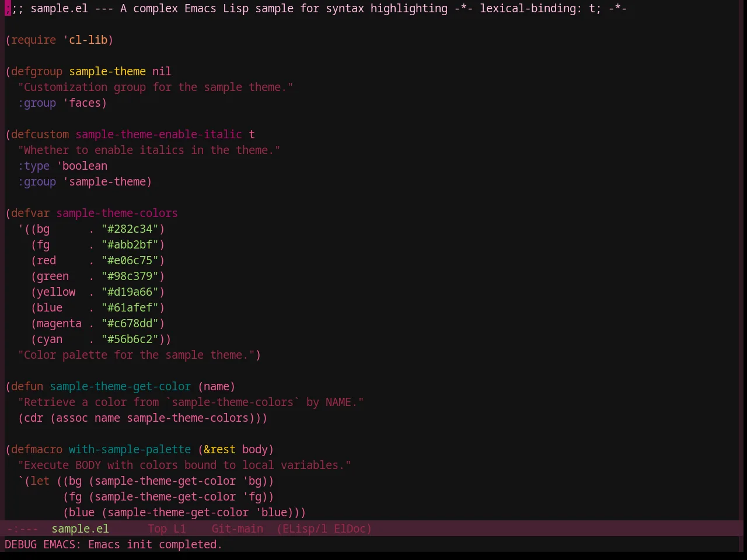747x560 pixels.
Task: Click the 'Whether to enable italics' docstring
Action: tap(149, 150)
